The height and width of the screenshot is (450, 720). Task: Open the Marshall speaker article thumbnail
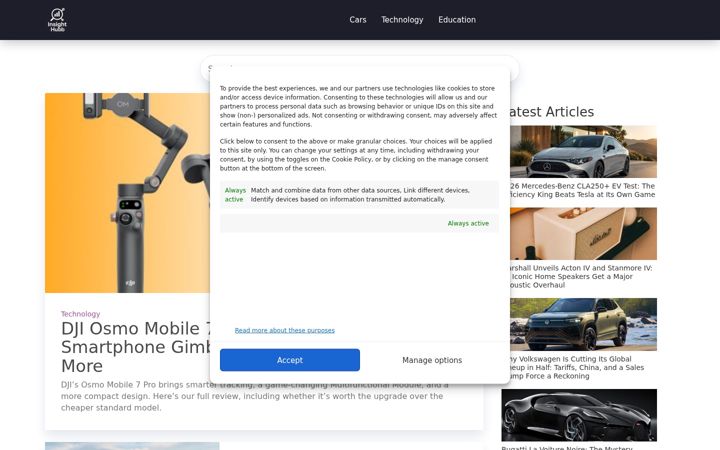(x=583, y=234)
